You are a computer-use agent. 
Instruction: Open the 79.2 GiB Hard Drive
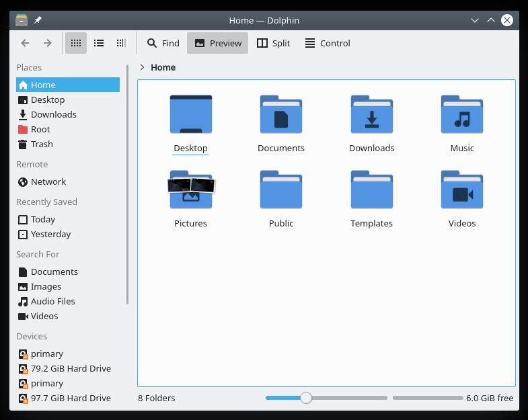tap(70, 368)
